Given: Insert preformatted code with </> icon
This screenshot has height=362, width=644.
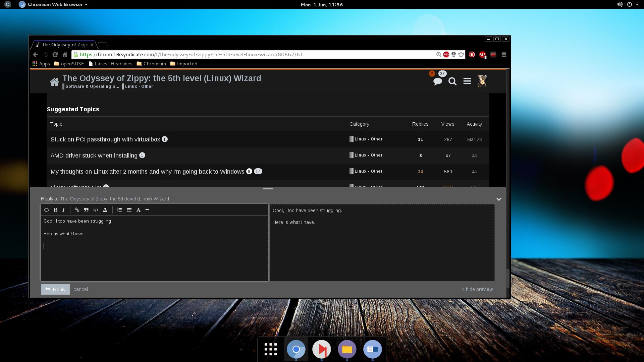Looking at the screenshot, I should tap(96, 210).
